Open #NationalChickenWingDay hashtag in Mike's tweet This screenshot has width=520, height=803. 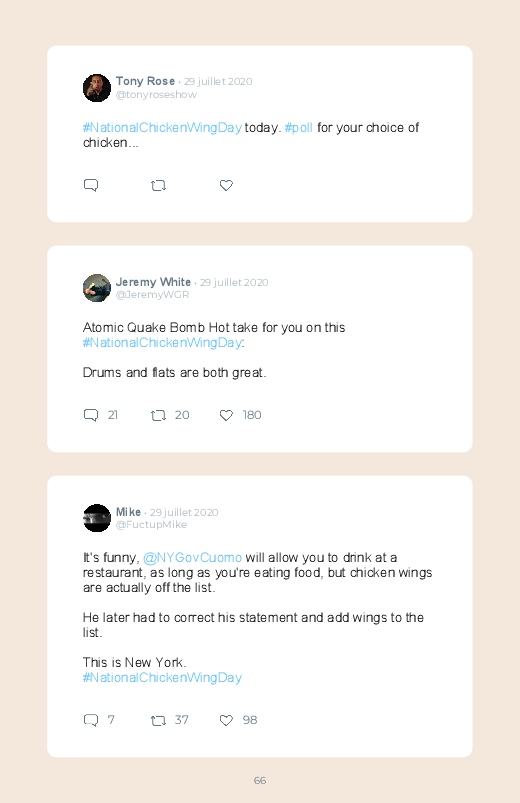coord(162,678)
